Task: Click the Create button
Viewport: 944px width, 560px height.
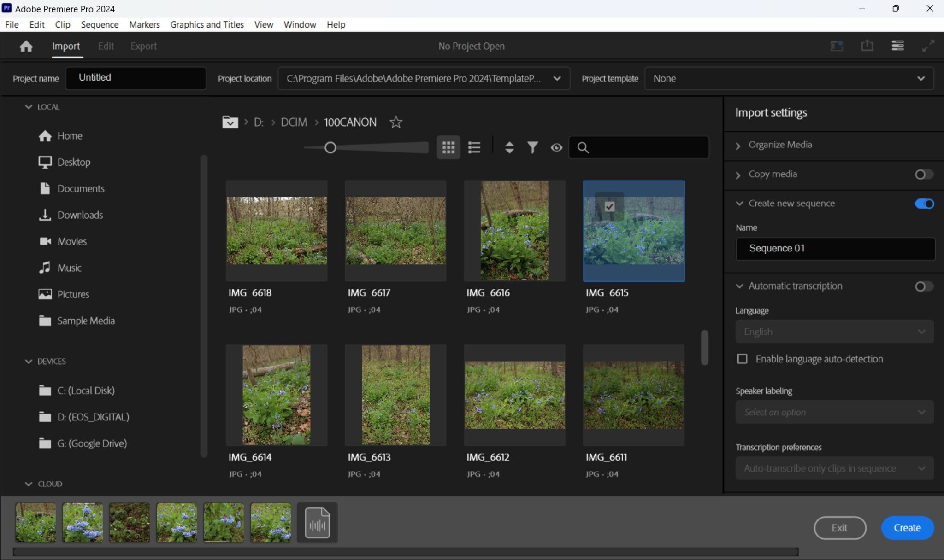Action: [x=907, y=528]
